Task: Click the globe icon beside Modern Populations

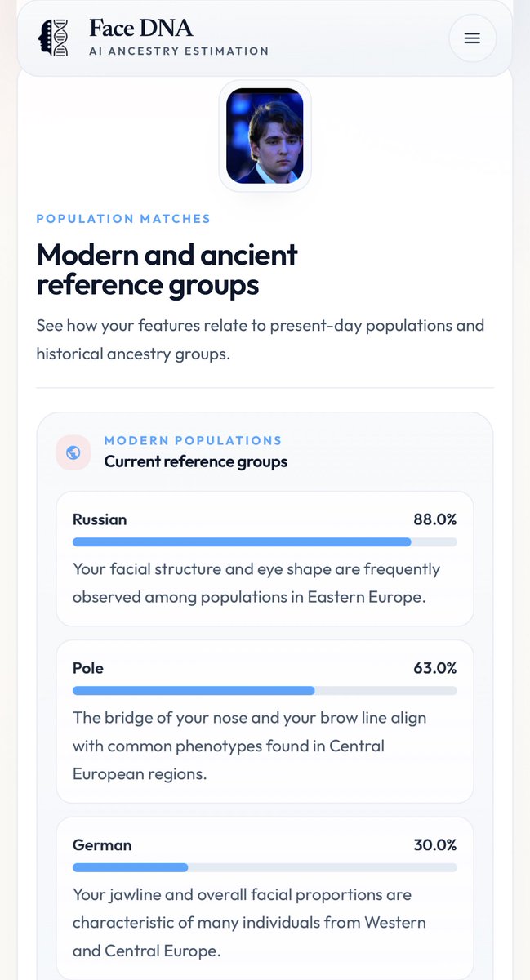Action: pos(73,452)
